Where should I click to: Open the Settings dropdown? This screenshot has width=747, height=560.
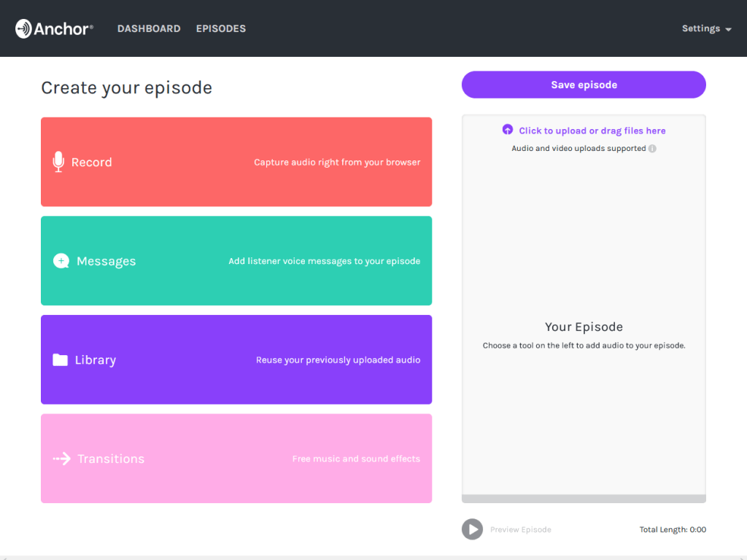pyautogui.click(x=701, y=28)
